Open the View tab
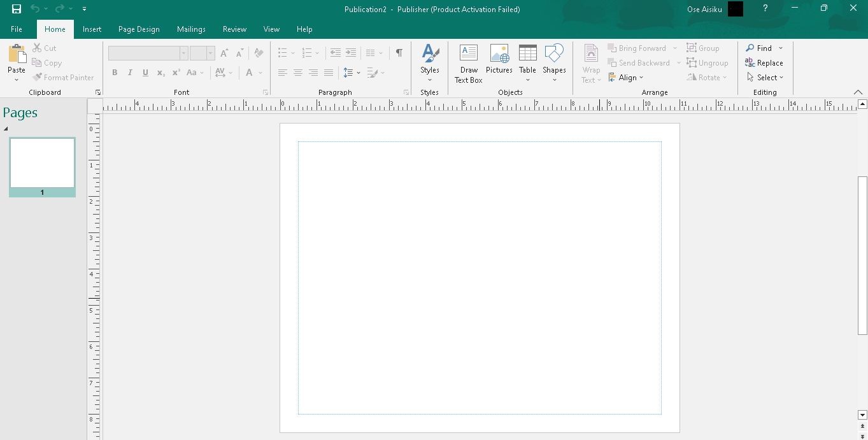Screen dimensions: 868x440 pyautogui.click(x=271, y=29)
